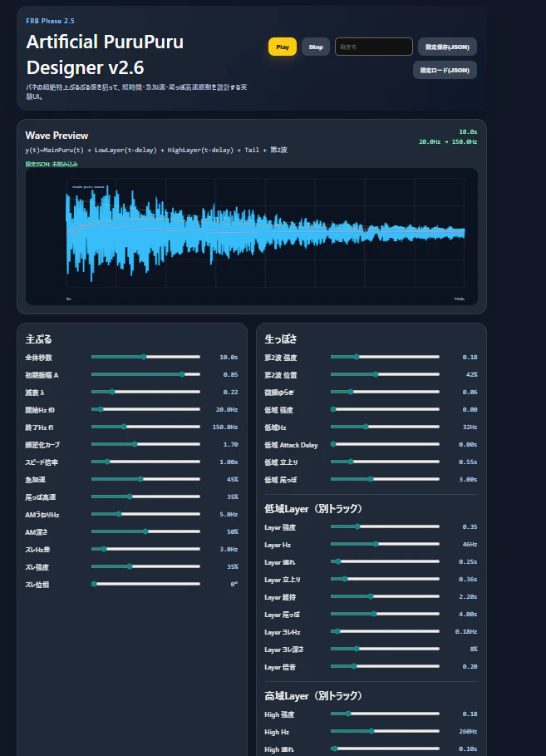Adjust the High 強度 slider
This screenshot has width=546, height=756.
(x=385, y=714)
